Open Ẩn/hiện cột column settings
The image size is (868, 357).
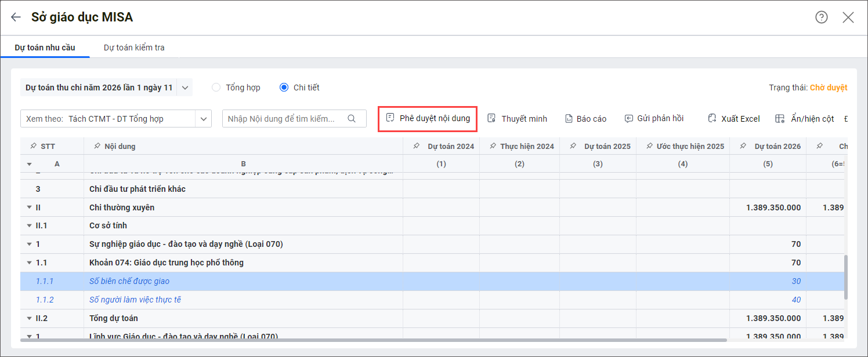click(780, 119)
